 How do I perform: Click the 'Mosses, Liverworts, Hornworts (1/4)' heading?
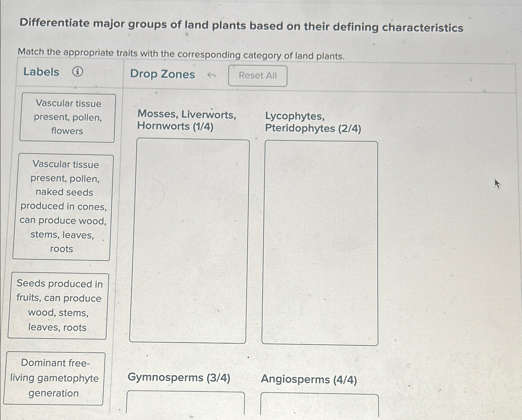187,121
